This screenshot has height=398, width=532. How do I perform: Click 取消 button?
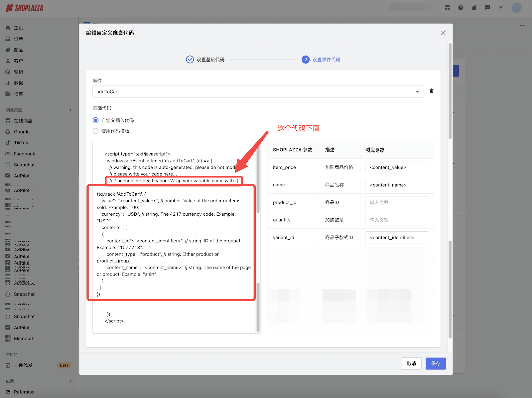click(x=411, y=364)
